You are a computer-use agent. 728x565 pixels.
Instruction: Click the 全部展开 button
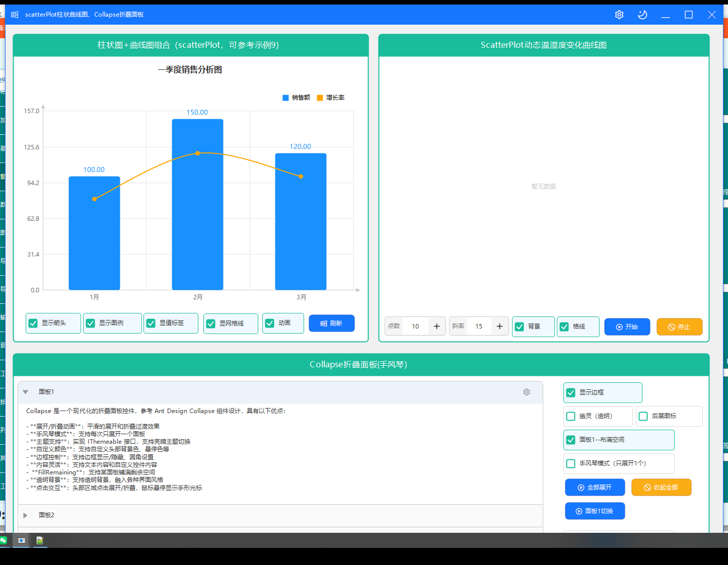(x=595, y=487)
